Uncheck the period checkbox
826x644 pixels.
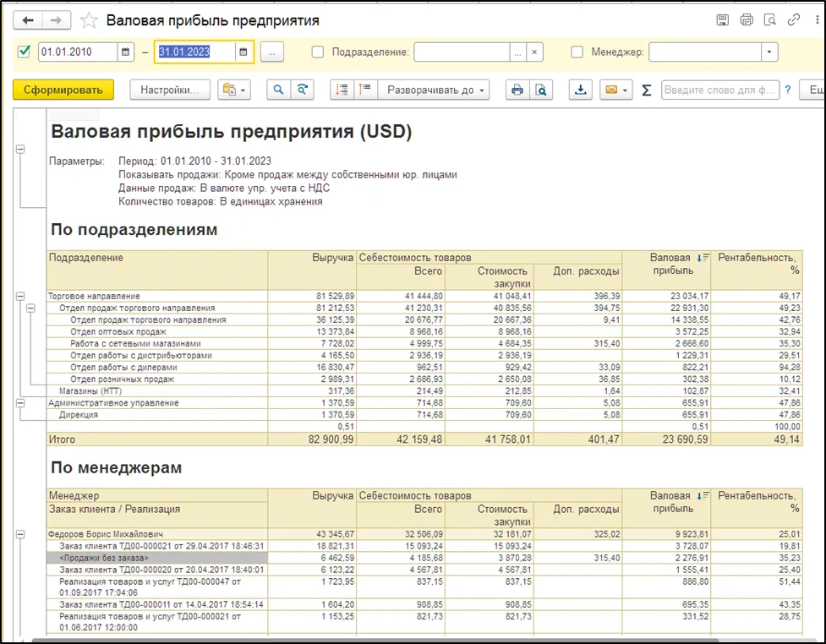coord(24,52)
